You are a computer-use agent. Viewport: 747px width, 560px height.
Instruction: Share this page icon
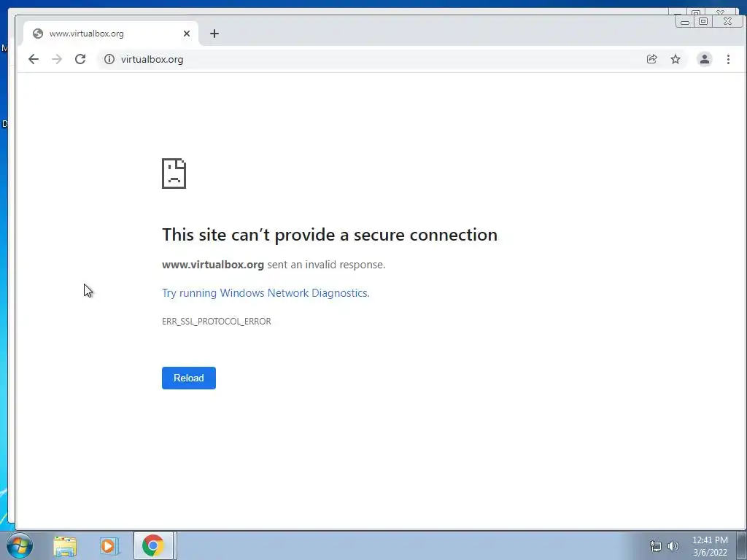click(651, 59)
